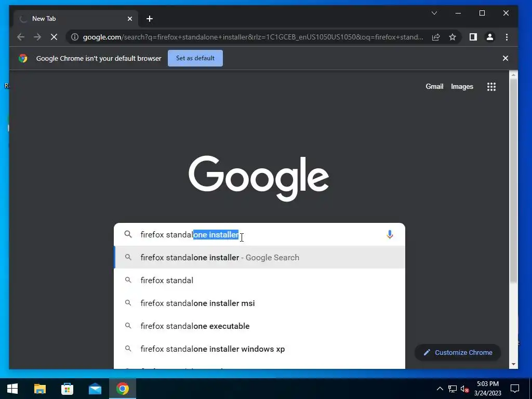532x399 pixels.
Task: Start voice search with microphone
Action: [390, 234]
